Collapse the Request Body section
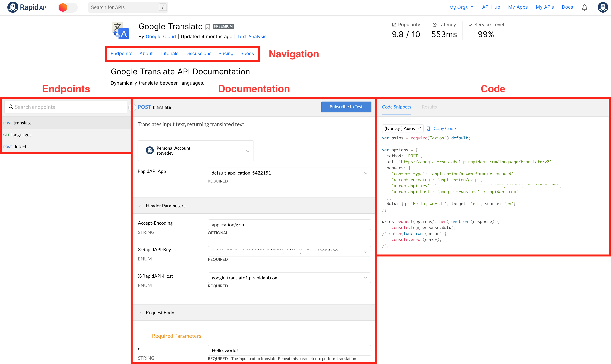The height and width of the screenshot is (364, 611). pyautogui.click(x=140, y=313)
